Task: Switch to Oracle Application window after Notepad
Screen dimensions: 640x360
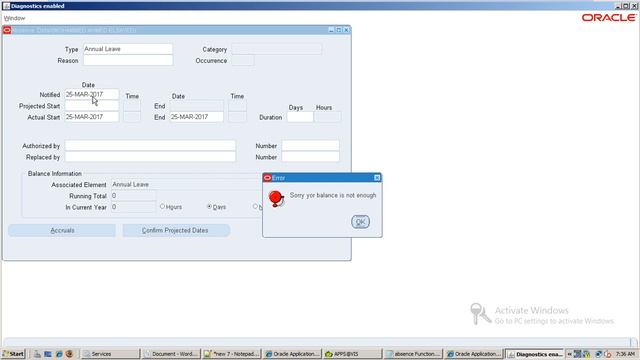Action: 292,354
